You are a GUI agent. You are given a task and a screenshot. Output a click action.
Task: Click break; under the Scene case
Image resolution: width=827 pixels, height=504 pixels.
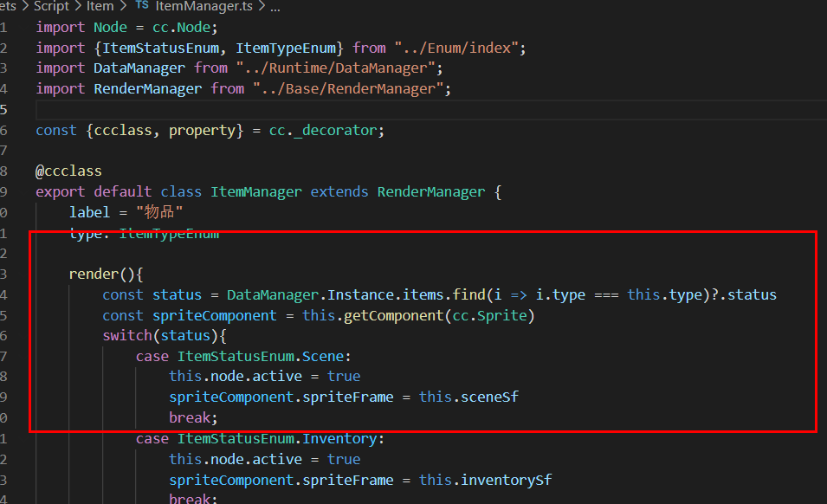point(193,418)
